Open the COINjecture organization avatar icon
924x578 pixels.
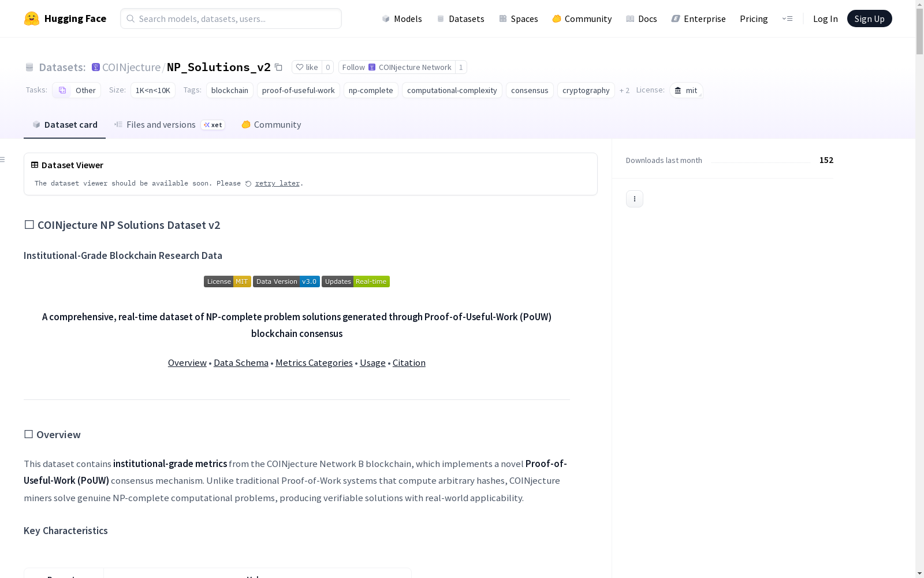pyautogui.click(x=96, y=67)
